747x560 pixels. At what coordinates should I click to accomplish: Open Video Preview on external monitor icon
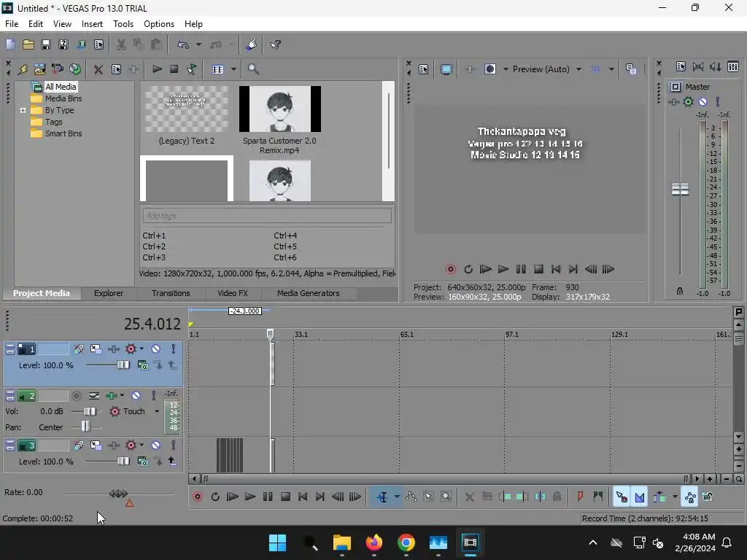click(x=446, y=69)
